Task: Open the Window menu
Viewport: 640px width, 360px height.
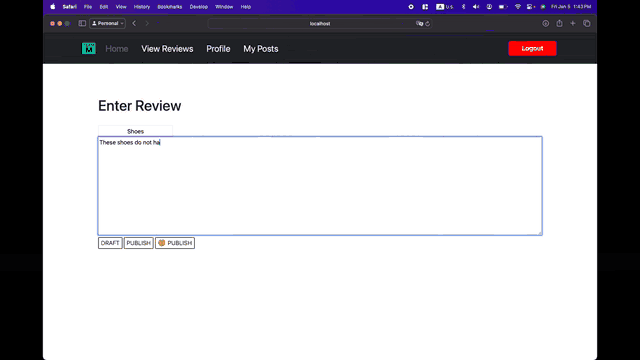Action: (224, 7)
